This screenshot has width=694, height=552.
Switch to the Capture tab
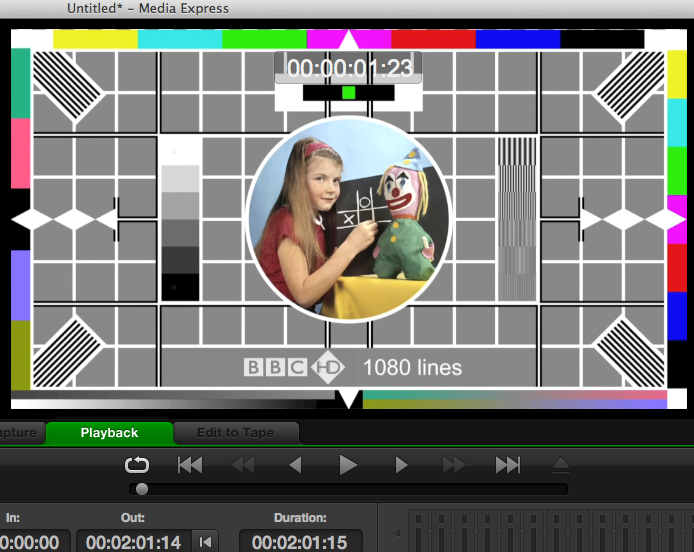pyautogui.click(x=21, y=432)
